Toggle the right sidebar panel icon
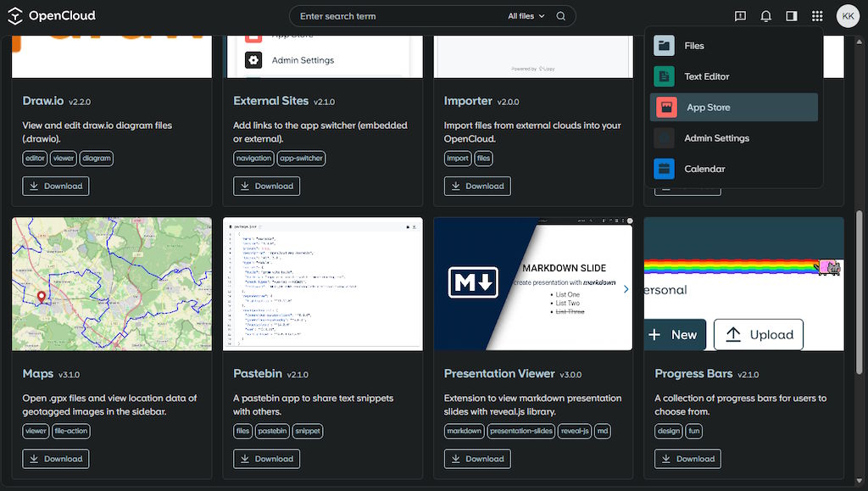 792,16
